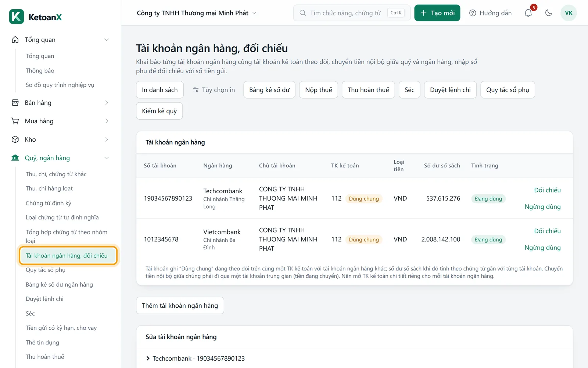Open Tiền gửi có kỳ hạn, cho vay

tap(61, 328)
